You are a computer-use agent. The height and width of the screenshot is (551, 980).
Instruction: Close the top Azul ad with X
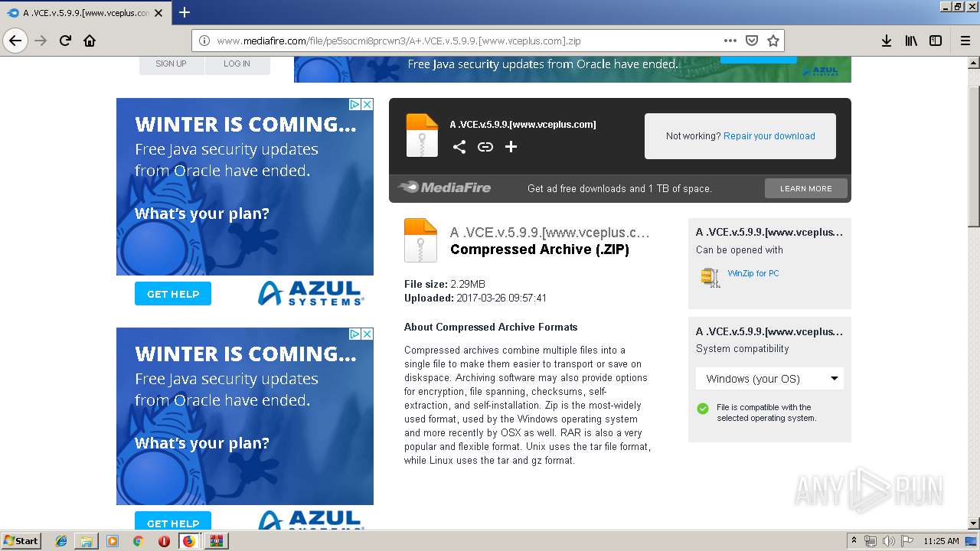[x=367, y=104]
